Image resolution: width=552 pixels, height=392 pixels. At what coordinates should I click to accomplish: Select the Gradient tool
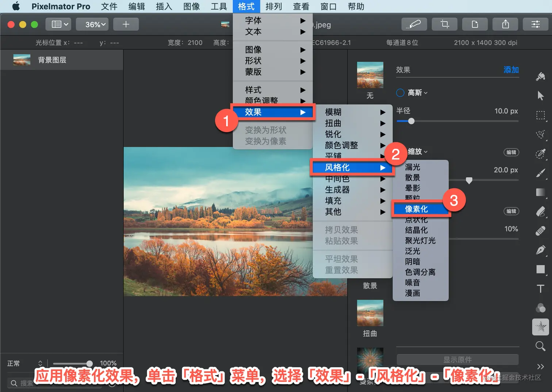point(541,192)
